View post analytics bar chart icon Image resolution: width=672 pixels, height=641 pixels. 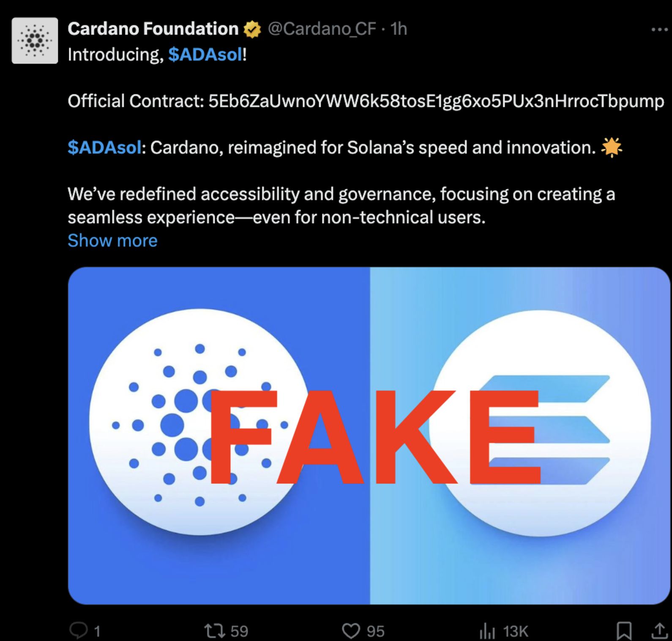(x=487, y=631)
